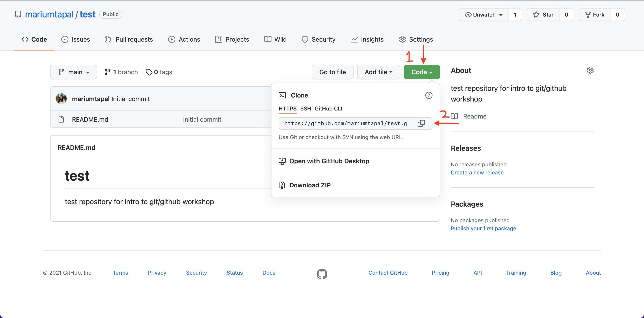Select the HTTPS clone option
The height and width of the screenshot is (318, 644).
coord(288,108)
